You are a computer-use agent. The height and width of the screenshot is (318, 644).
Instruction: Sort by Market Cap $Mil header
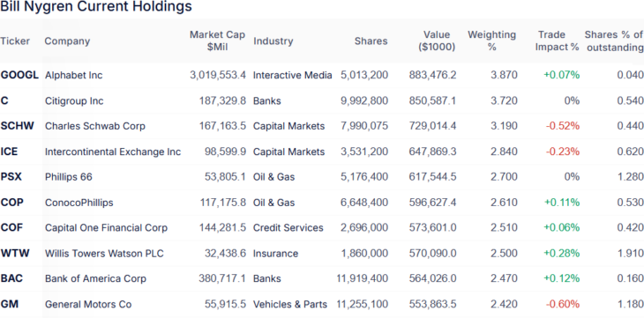tap(217, 41)
